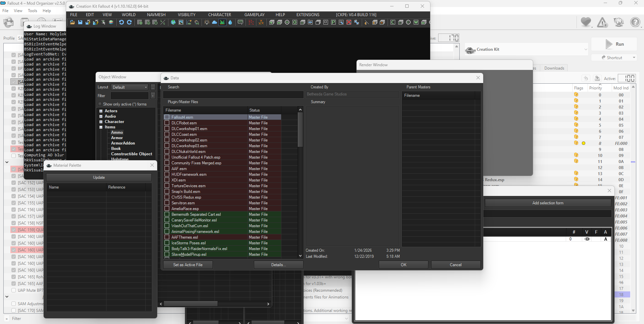This screenshot has width=644, height=324.
Task: Click the HK Havok icon in toolbar
Action: pyautogui.click(x=189, y=22)
